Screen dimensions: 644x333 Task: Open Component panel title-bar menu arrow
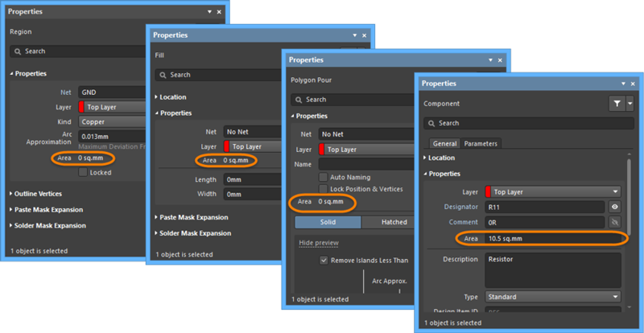click(621, 84)
